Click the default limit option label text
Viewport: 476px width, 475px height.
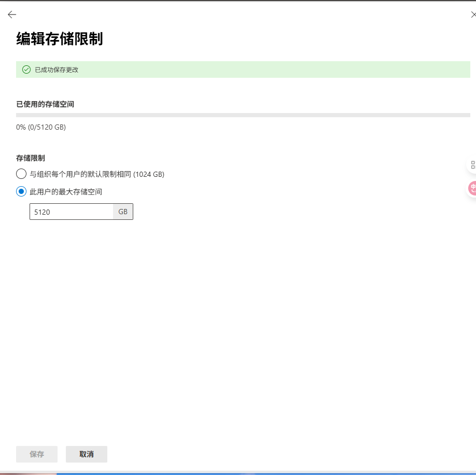click(x=96, y=174)
